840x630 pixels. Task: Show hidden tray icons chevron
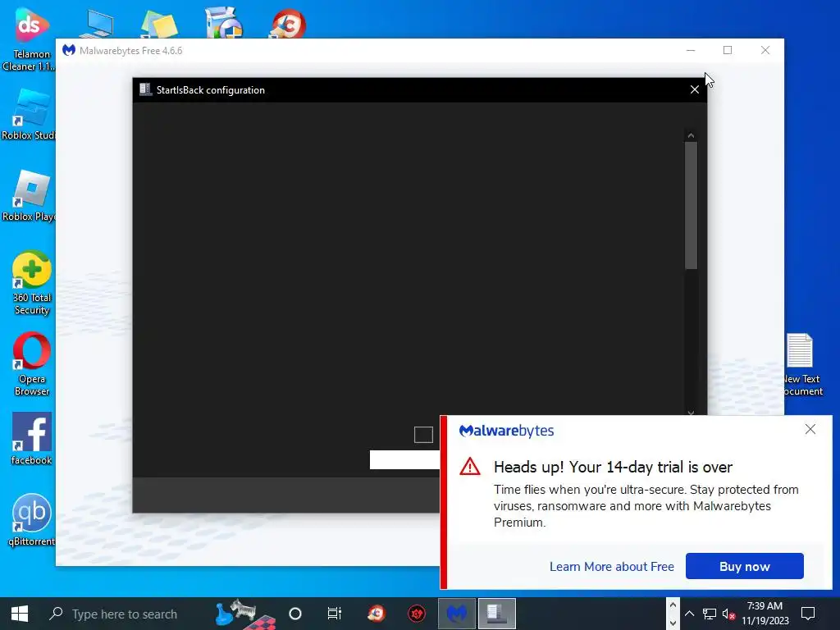pyautogui.click(x=689, y=614)
